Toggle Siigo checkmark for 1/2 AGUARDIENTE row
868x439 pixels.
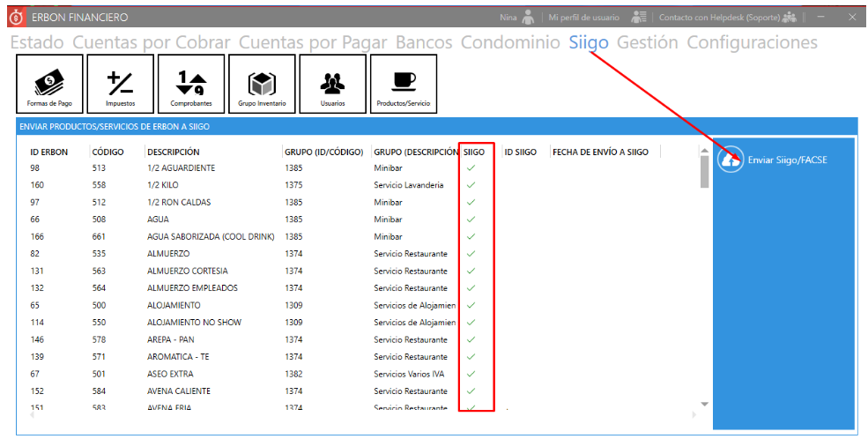click(x=471, y=167)
